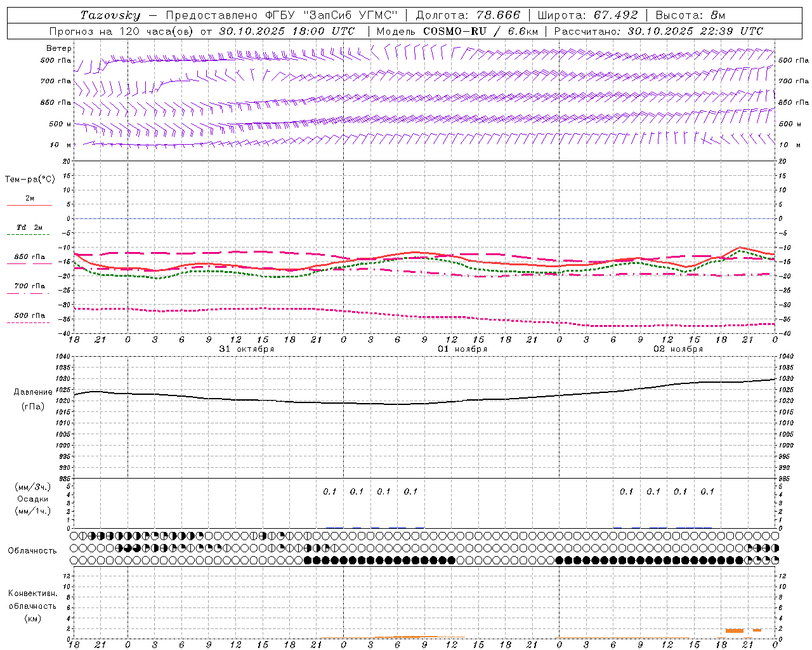Click the 'Ветер' wind panel label
This screenshot has width=812, height=650.
[x=58, y=48]
